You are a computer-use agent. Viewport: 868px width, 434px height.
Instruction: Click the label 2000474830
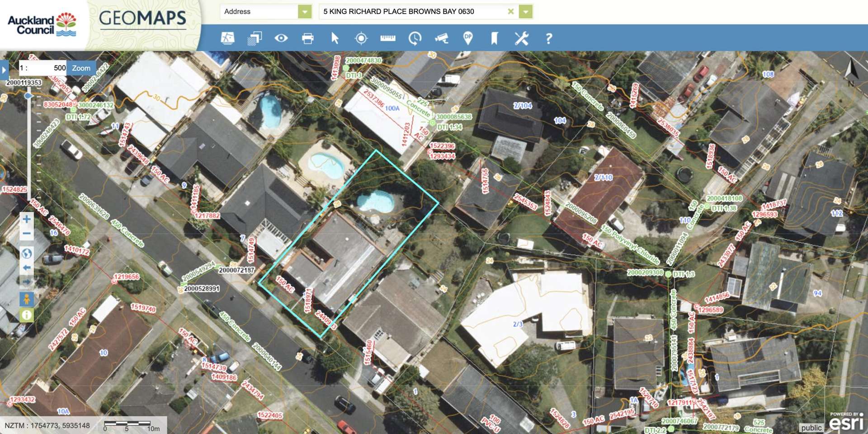point(363,61)
